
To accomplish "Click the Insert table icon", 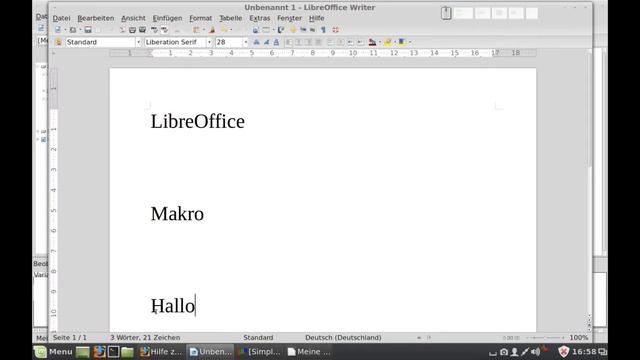I will coord(266,30).
